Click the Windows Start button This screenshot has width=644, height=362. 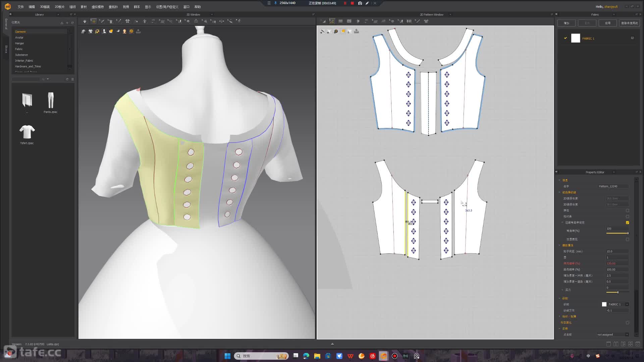tap(227, 356)
